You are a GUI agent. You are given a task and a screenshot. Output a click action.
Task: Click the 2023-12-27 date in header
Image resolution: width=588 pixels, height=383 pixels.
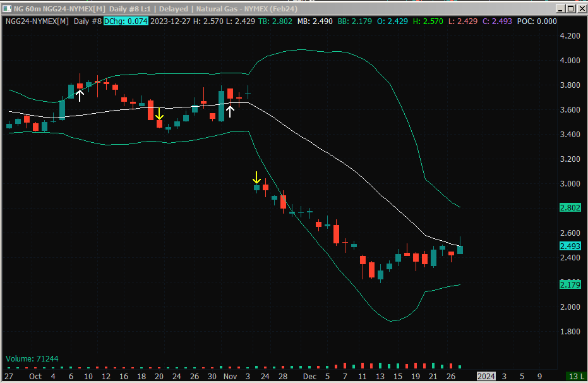point(171,21)
